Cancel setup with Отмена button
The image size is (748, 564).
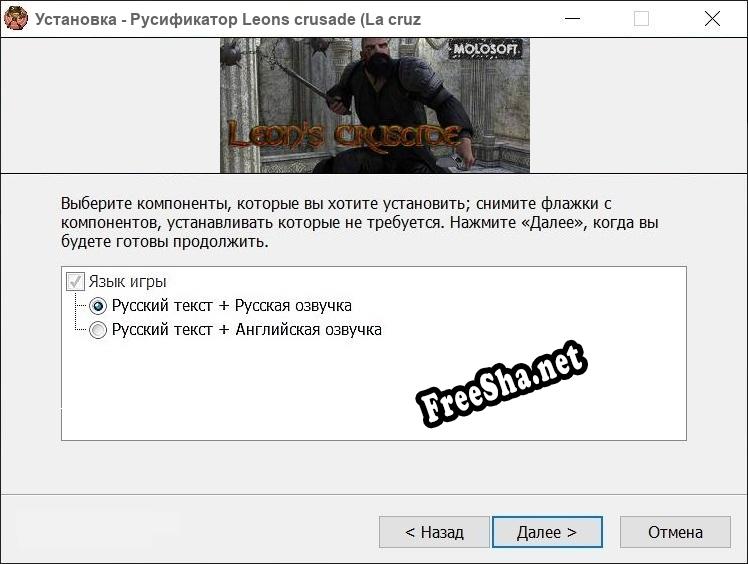(x=674, y=532)
